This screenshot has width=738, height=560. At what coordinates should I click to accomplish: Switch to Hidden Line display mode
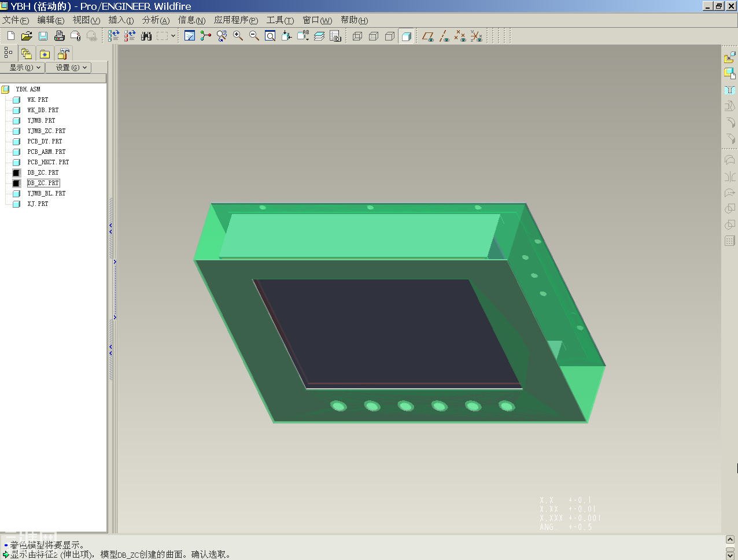374,36
